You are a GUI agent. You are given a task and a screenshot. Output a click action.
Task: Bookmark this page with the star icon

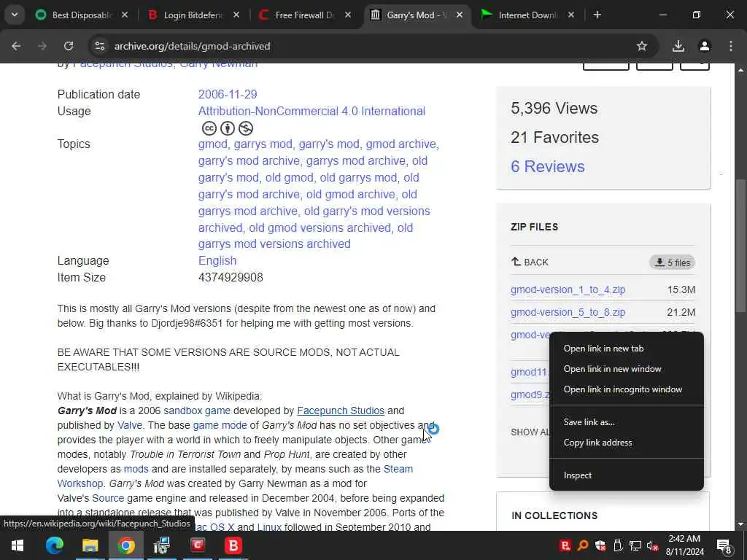click(642, 46)
